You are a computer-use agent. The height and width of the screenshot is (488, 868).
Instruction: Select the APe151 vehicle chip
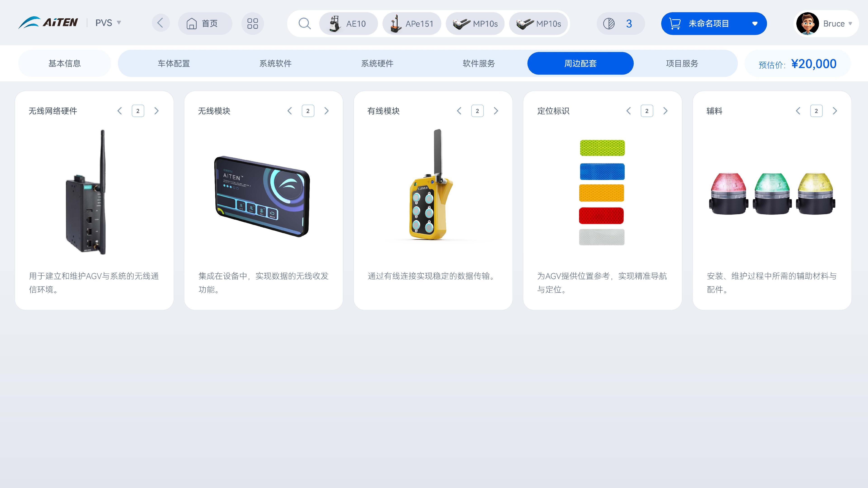point(412,23)
